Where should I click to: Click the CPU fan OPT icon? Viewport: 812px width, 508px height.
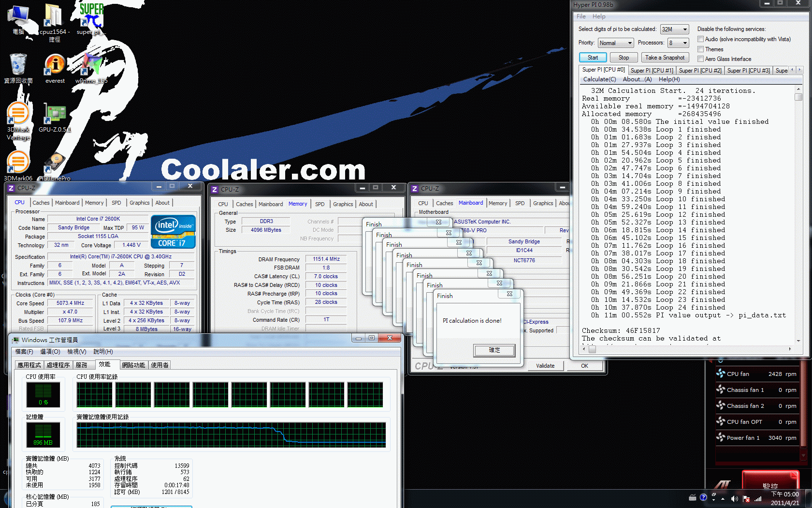(x=721, y=421)
